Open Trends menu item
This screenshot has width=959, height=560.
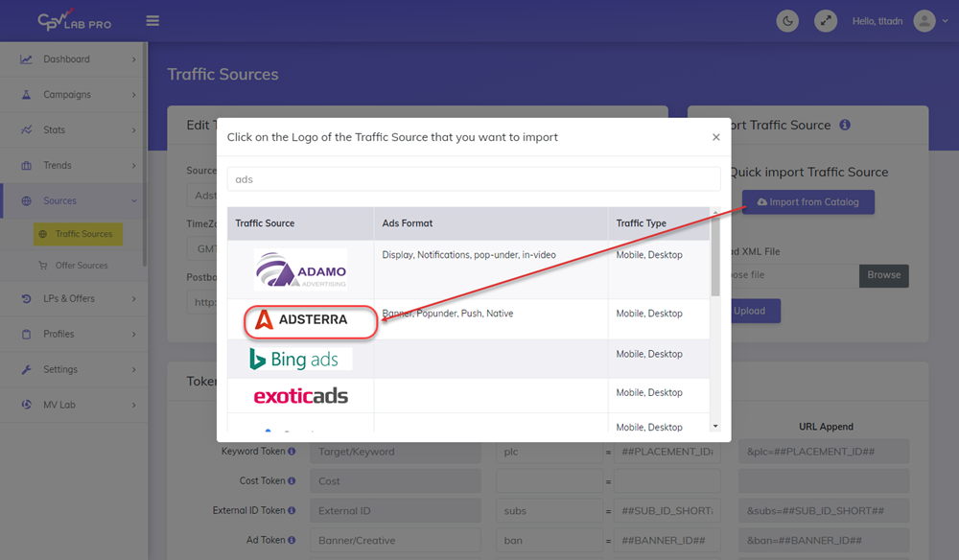(71, 166)
